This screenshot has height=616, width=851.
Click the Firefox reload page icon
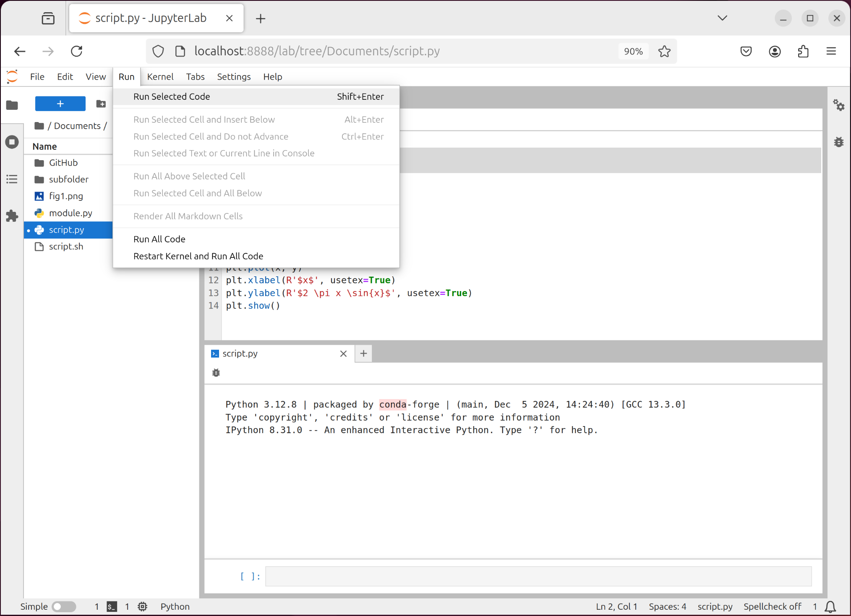77,51
